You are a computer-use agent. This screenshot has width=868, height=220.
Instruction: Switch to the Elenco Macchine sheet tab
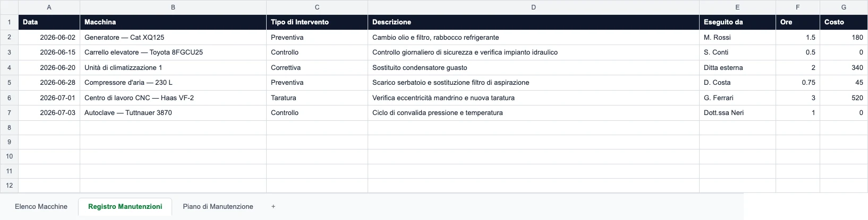point(41,207)
